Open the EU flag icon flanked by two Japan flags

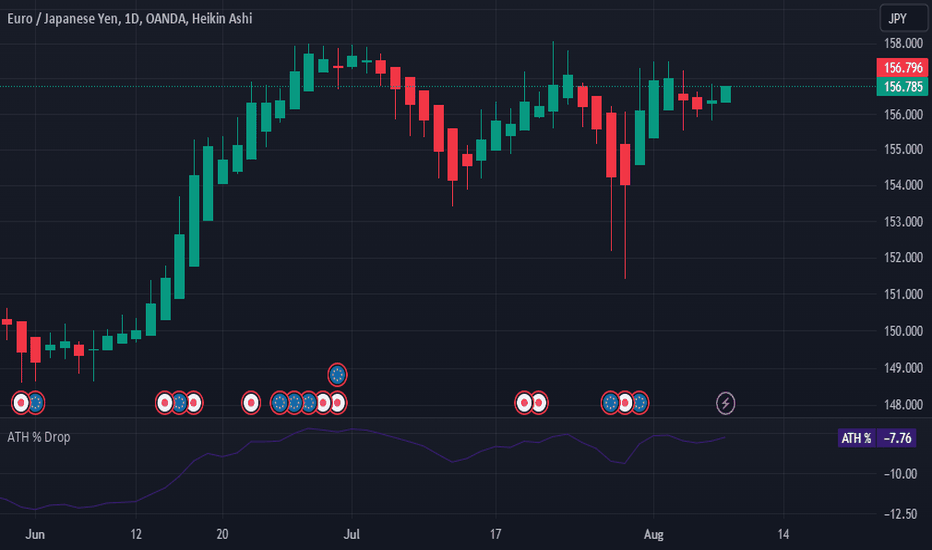(180, 403)
